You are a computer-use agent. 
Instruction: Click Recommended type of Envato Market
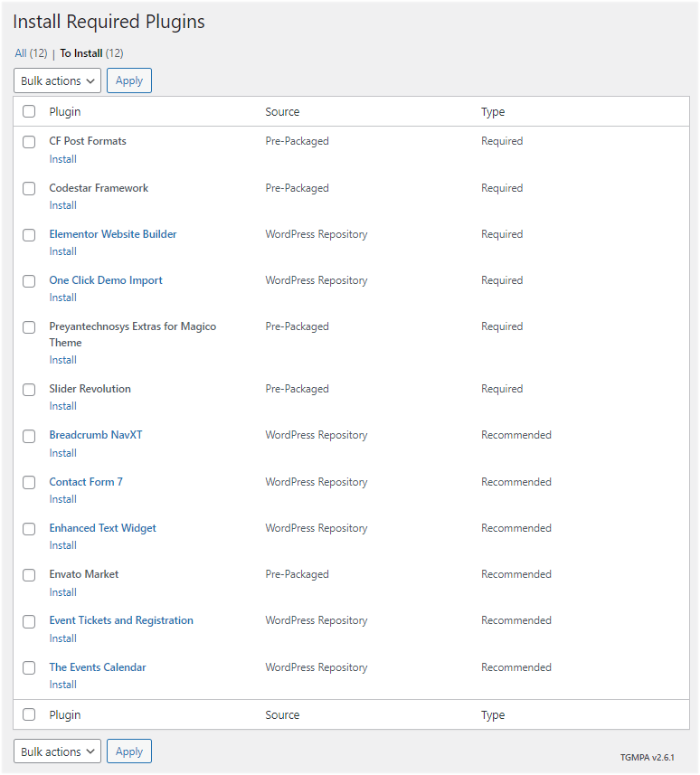click(x=516, y=574)
